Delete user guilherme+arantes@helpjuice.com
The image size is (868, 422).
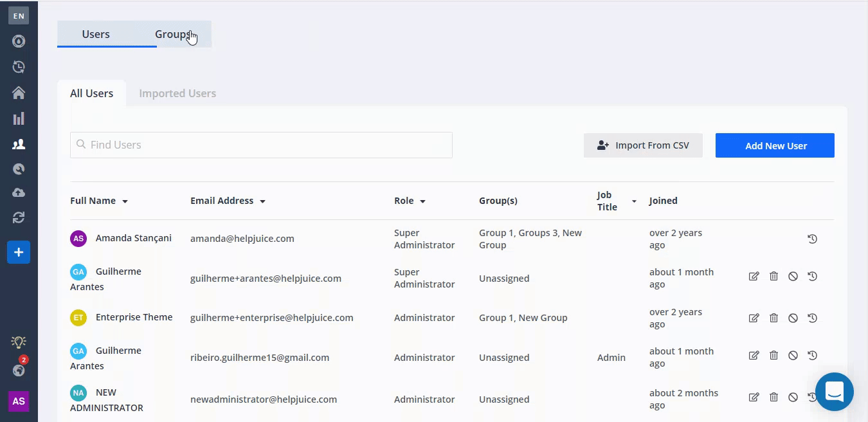774,276
